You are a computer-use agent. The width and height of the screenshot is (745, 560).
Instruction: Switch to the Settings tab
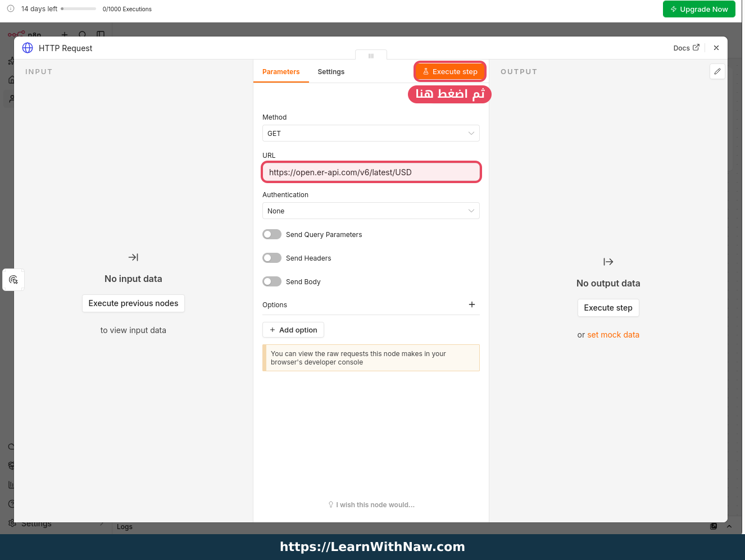(x=331, y=72)
